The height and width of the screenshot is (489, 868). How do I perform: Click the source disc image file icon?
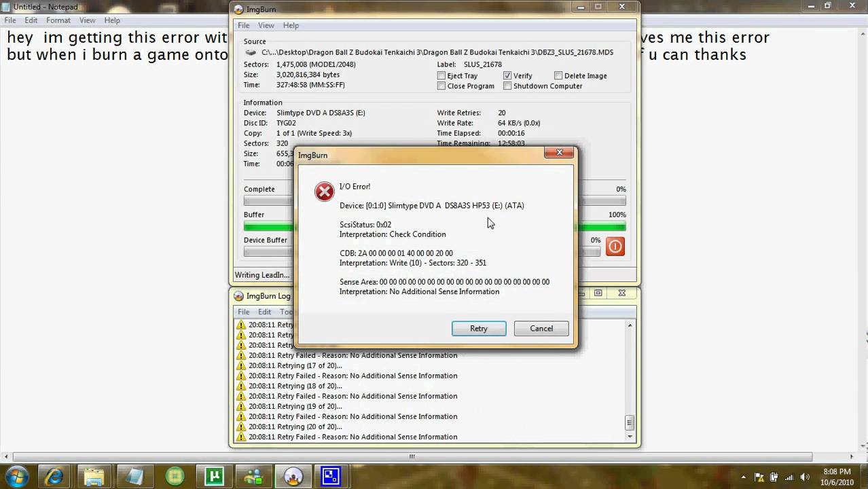point(251,52)
